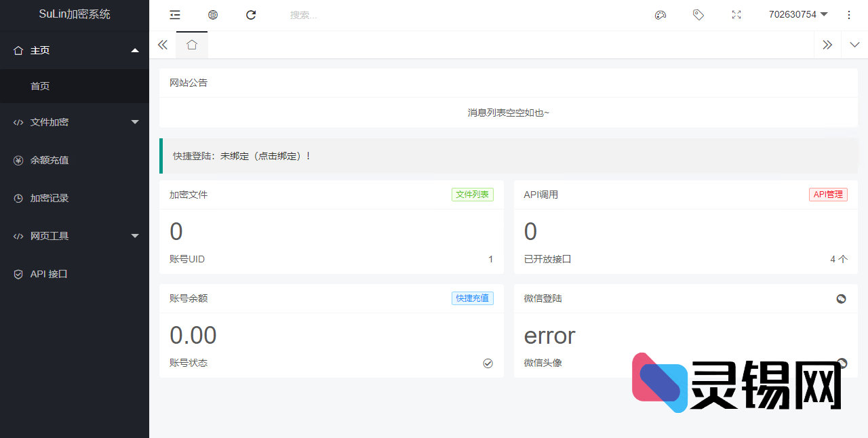Click 快捷充值 on the balance card
This screenshot has width=868, height=438.
(x=472, y=298)
